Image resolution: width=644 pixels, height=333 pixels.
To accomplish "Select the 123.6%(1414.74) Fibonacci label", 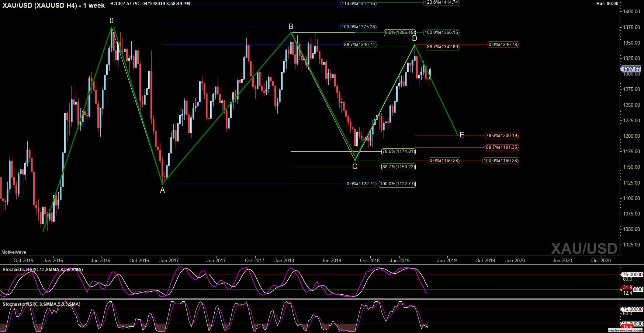I will (x=442, y=2).
